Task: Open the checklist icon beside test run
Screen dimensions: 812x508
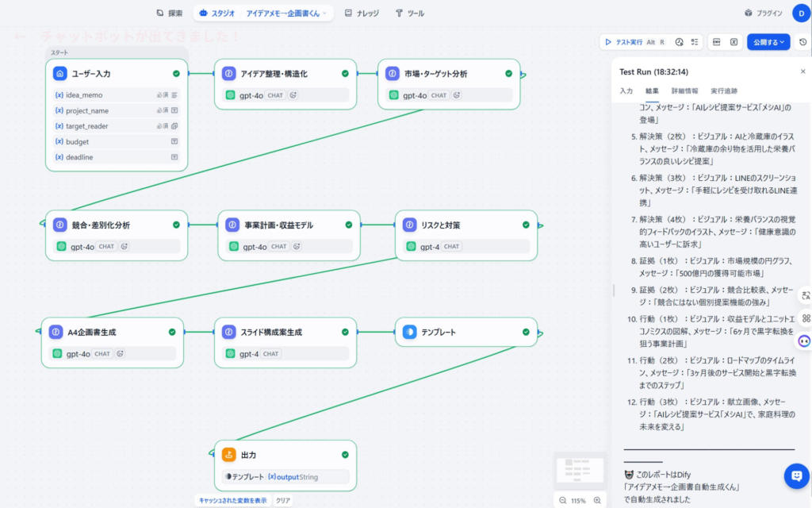Action: pyautogui.click(x=695, y=42)
